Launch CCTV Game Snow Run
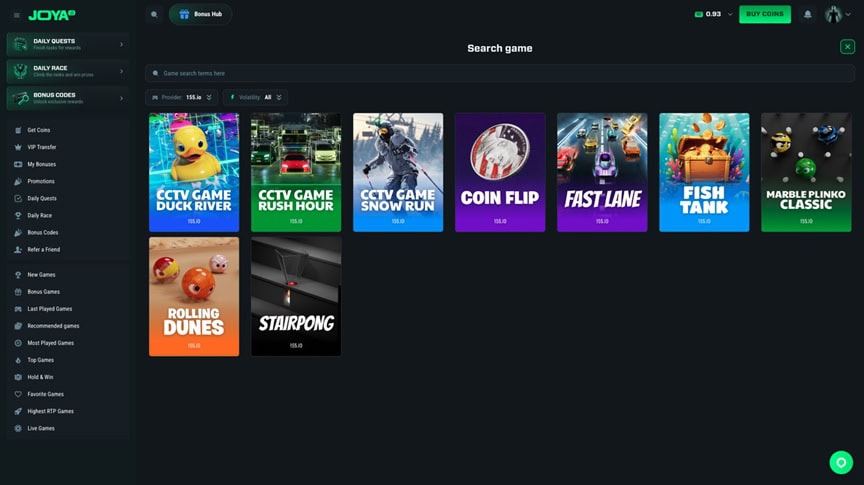Viewport: 864px width, 485px height. (x=398, y=172)
